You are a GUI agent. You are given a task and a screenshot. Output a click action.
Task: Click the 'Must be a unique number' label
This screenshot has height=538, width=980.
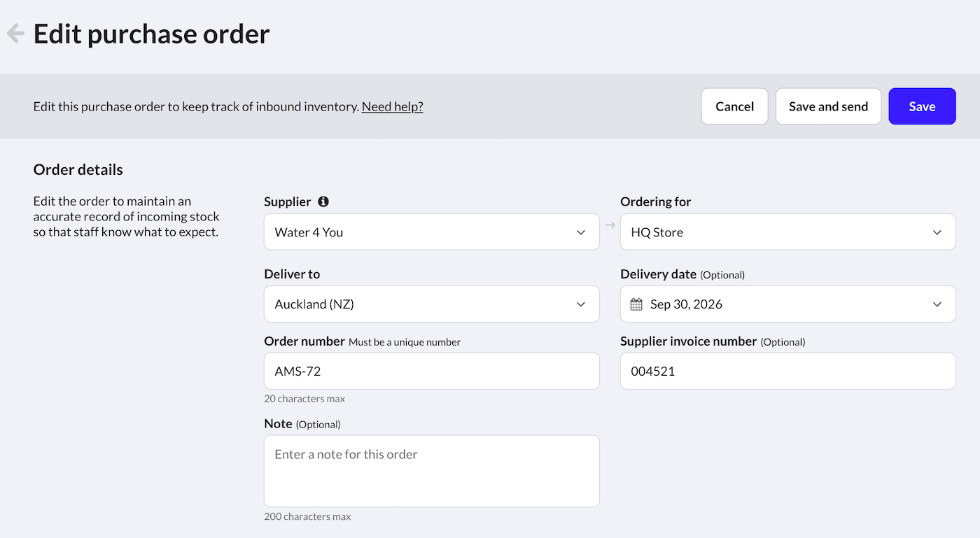[405, 342]
